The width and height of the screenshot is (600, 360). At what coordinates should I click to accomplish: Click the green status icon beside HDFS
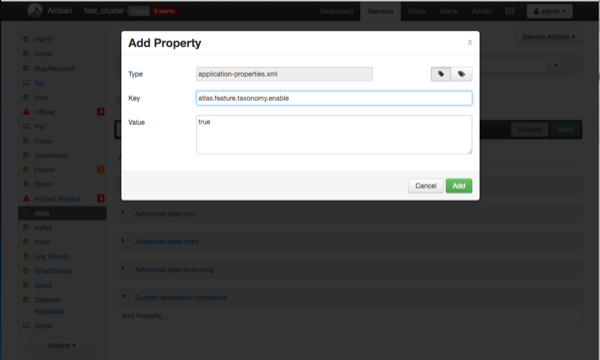(x=26, y=39)
